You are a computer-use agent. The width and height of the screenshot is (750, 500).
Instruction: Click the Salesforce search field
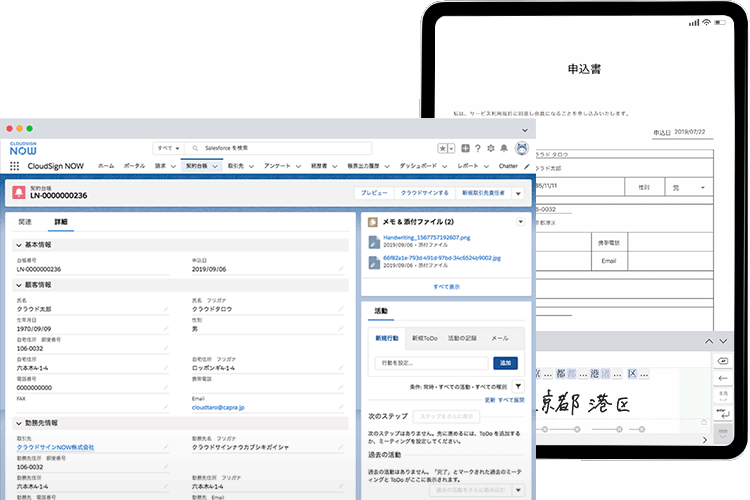[278, 148]
